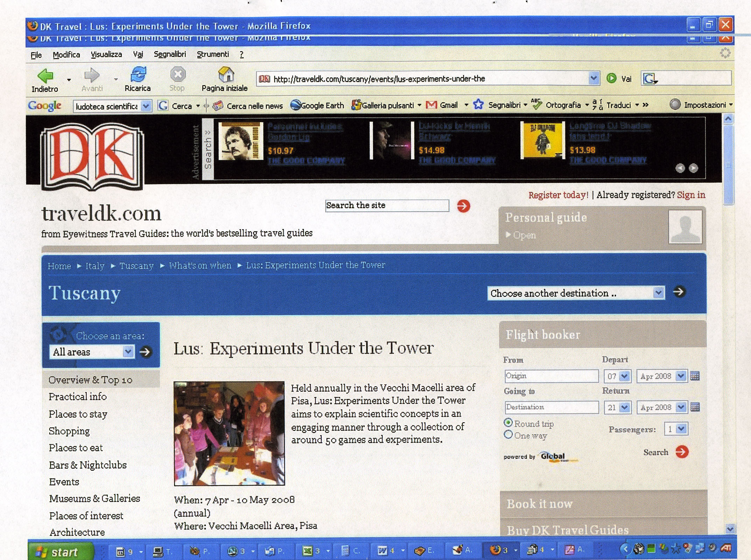Open the All areas dropdown

128,351
